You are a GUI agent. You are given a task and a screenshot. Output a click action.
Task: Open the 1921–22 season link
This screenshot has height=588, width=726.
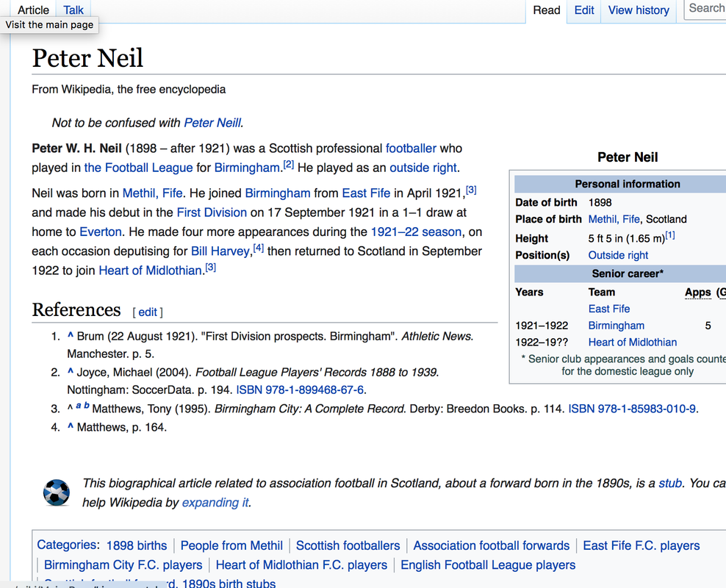pyautogui.click(x=416, y=232)
